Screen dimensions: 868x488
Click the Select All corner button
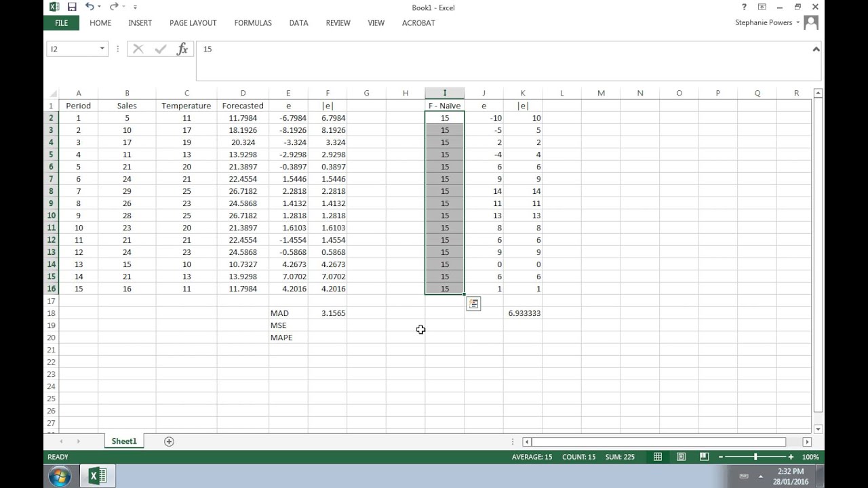click(51, 93)
